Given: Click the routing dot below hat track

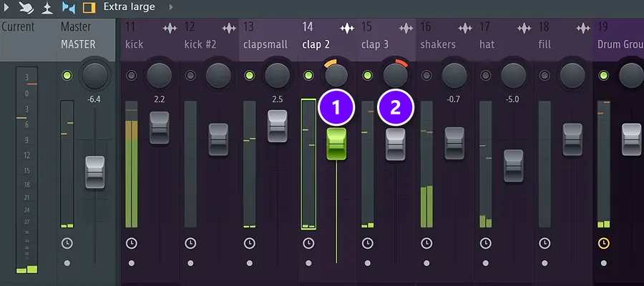Looking at the screenshot, I should 485,263.
